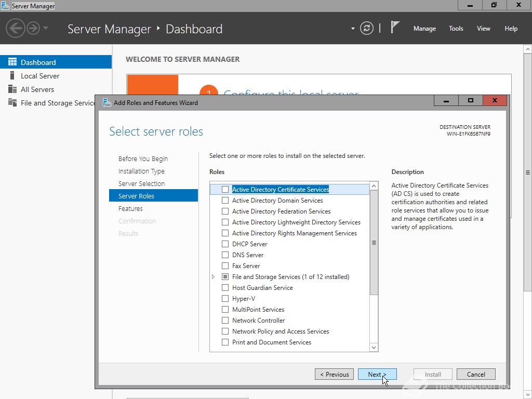
Task: Open the notifications flag icon
Action: pos(395,28)
